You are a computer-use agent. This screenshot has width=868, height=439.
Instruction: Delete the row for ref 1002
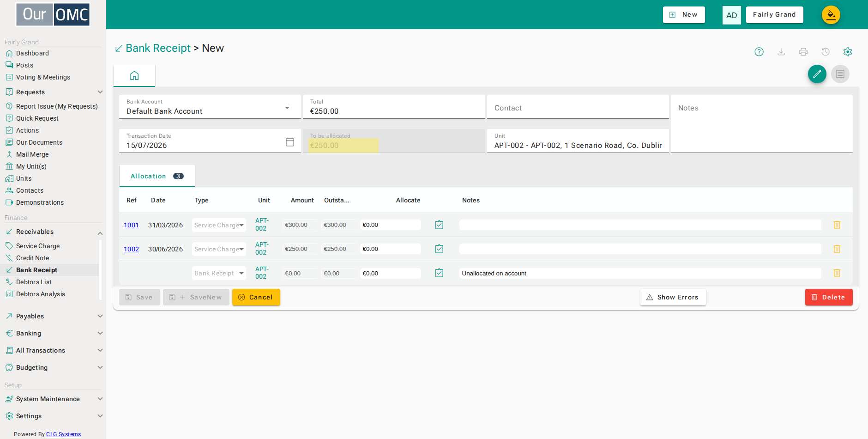[837, 249]
